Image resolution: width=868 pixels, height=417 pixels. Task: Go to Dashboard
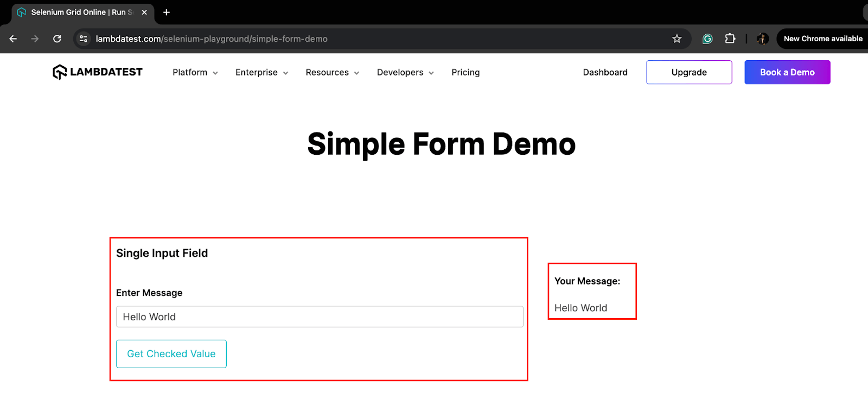[x=605, y=72]
